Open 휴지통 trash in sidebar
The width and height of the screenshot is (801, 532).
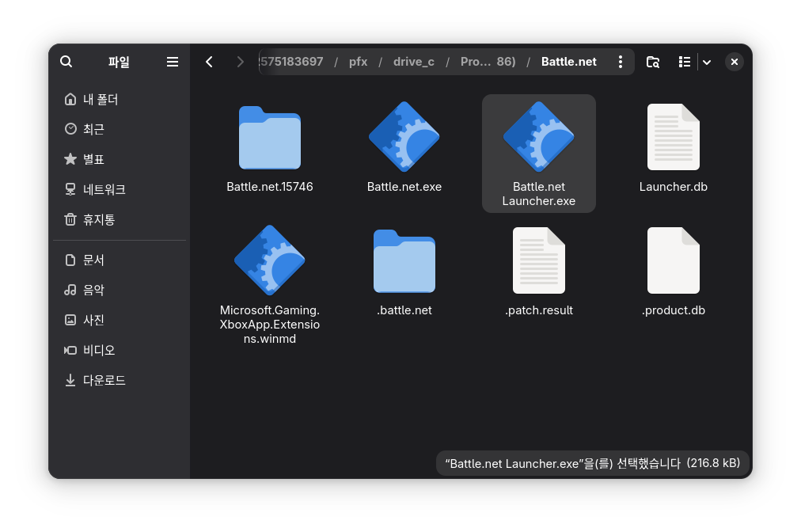(98, 220)
